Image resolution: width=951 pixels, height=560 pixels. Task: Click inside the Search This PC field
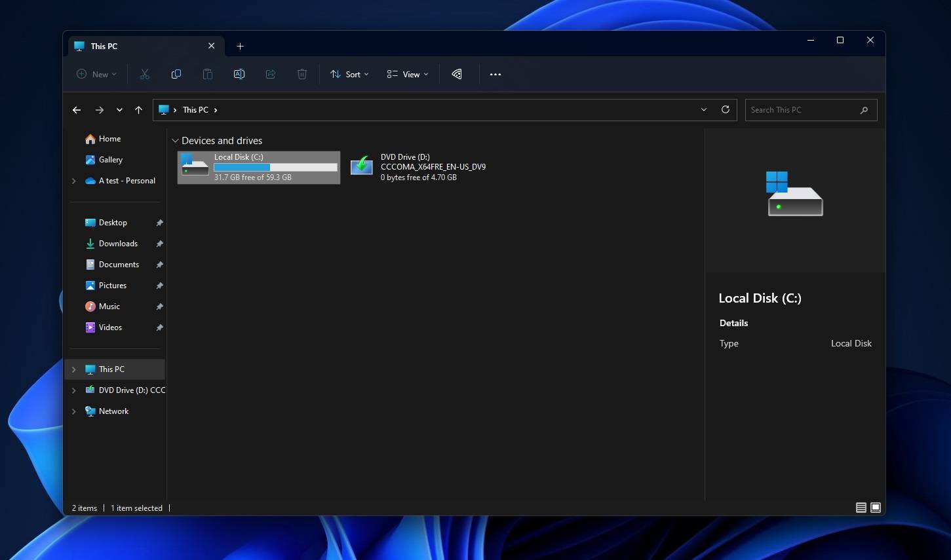click(x=800, y=109)
